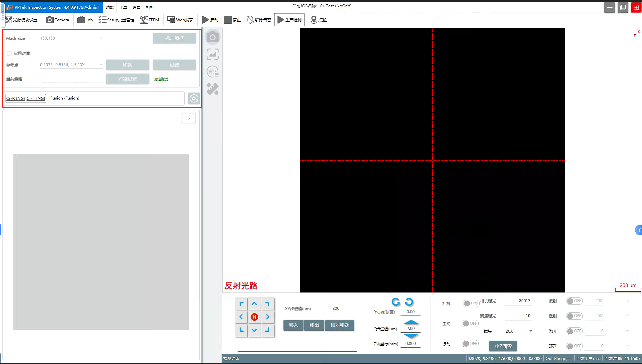642x364 pixels.
Task: Open dropdown next to 环形 value
Action: 618,346
